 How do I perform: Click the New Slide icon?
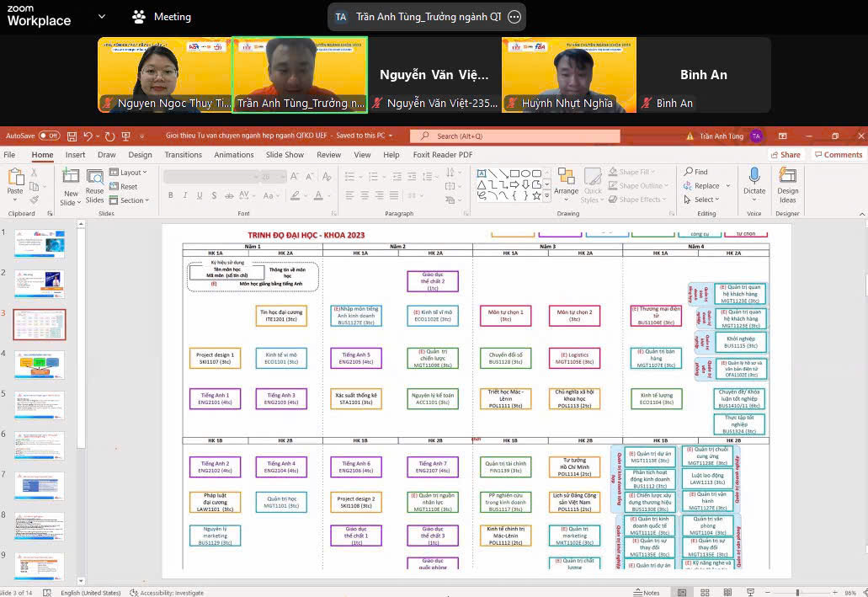[70, 177]
